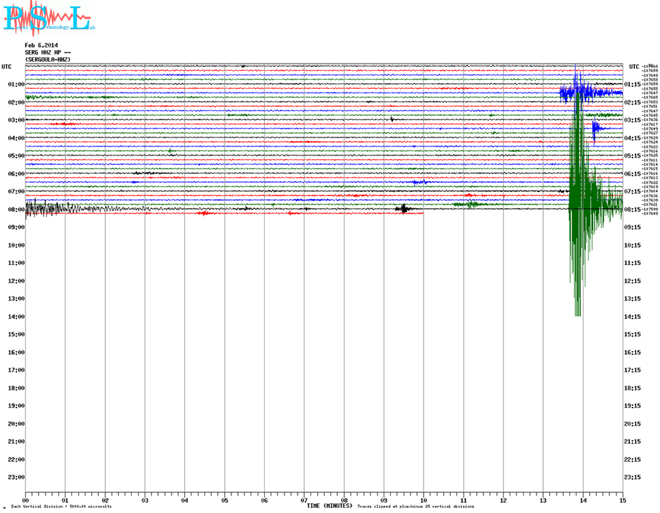Click minute 07 tick on bottom axis

point(304,499)
